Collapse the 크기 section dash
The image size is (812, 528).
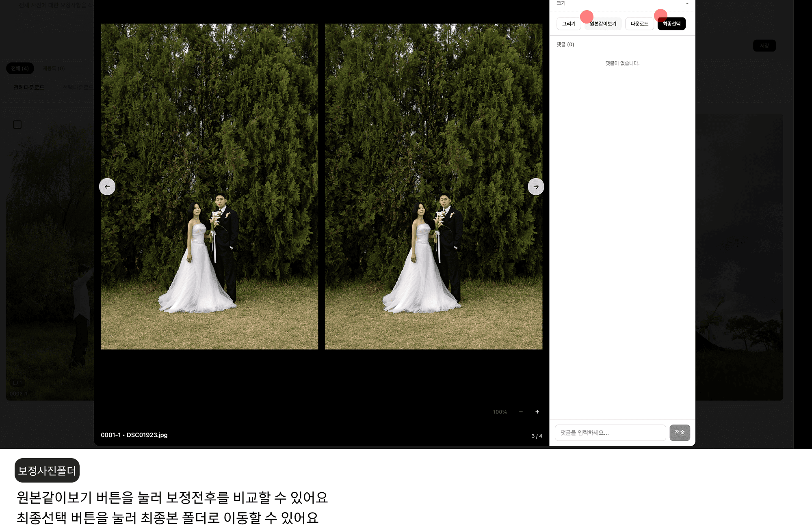coord(687,3)
